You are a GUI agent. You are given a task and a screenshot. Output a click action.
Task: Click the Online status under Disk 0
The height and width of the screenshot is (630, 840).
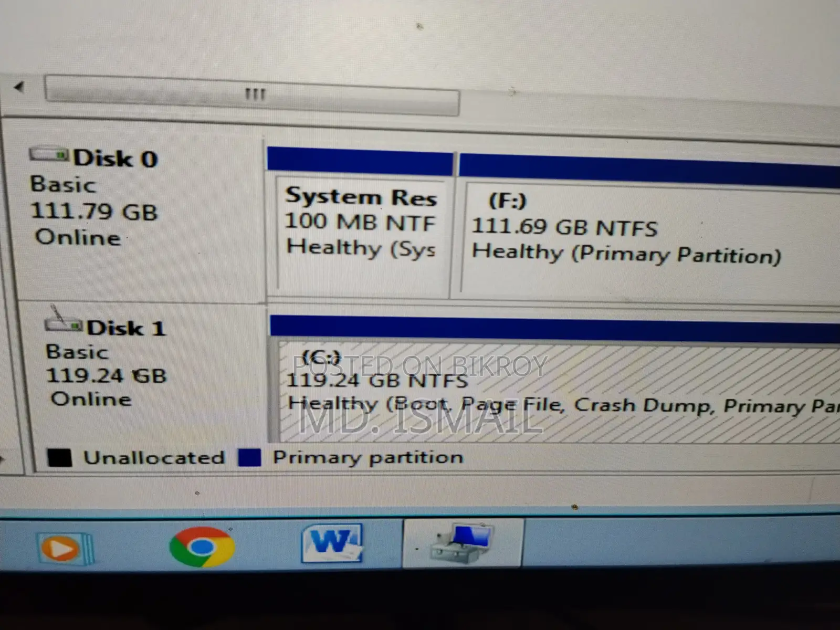(78, 237)
